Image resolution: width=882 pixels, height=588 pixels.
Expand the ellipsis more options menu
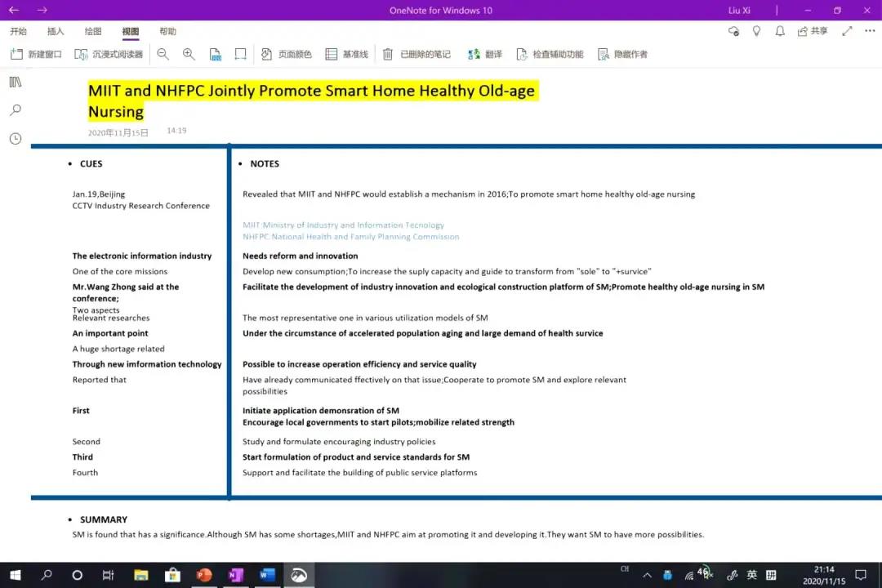pyautogui.click(x=868, y=31)
